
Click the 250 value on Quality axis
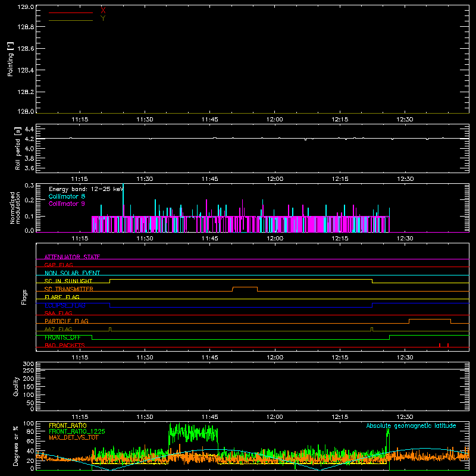click(29, 370)
